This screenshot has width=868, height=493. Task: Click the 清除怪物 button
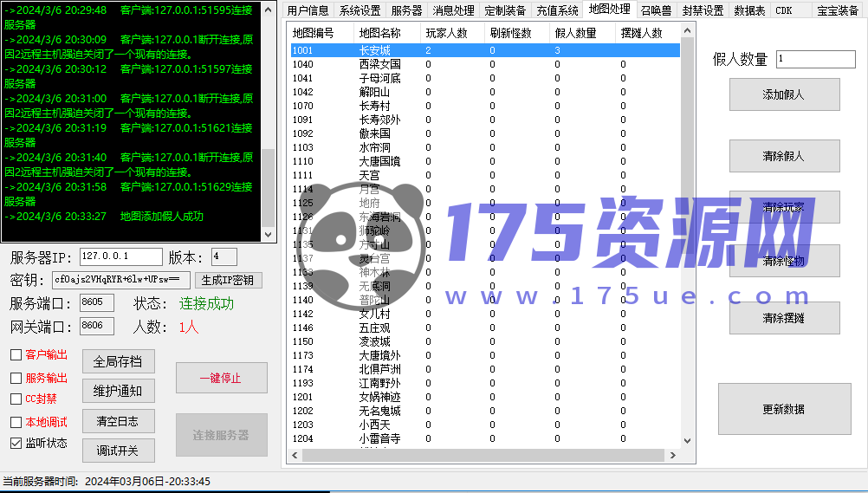click(785, 261)
